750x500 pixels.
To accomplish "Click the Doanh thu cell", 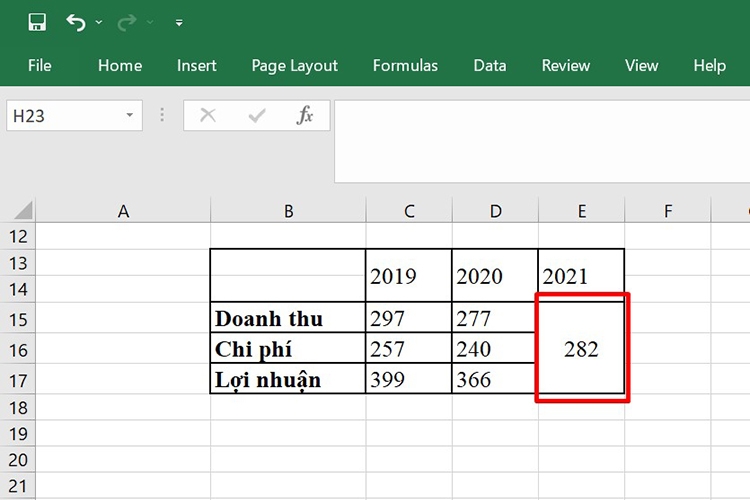I will [288, 318].
